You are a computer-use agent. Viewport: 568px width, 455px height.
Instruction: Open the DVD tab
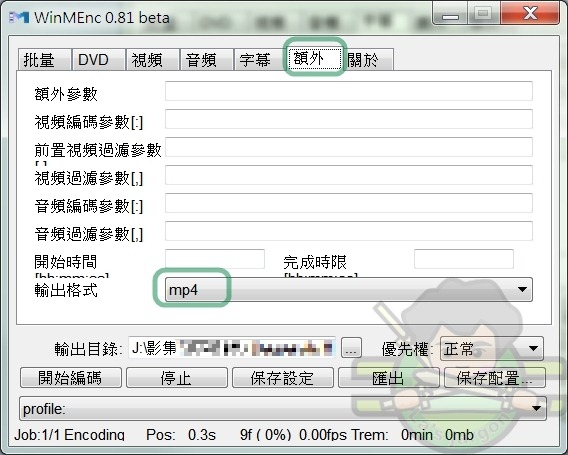[x=99, y=59]
